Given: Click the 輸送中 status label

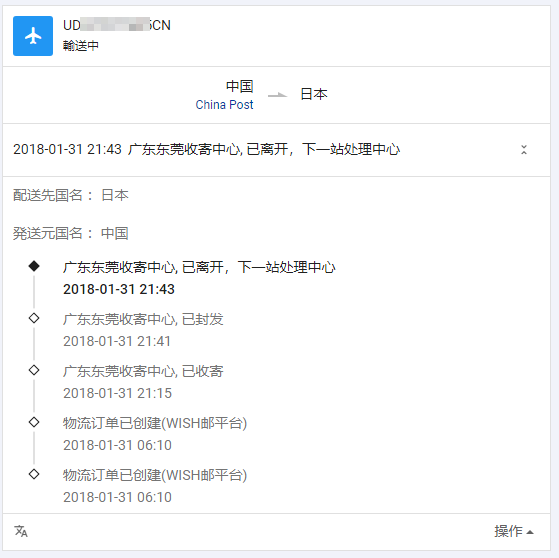Looking at the screenshot, I should [81, 46].
